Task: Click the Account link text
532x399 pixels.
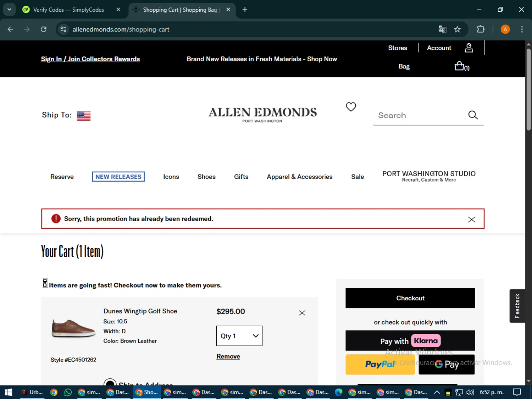Action: pos(439,48)
